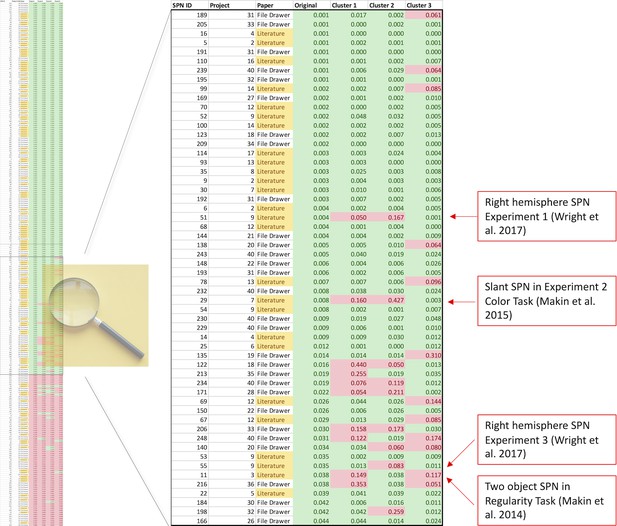
Task: Click the SPN ID cell 114
Action: (x=190, y=153)
